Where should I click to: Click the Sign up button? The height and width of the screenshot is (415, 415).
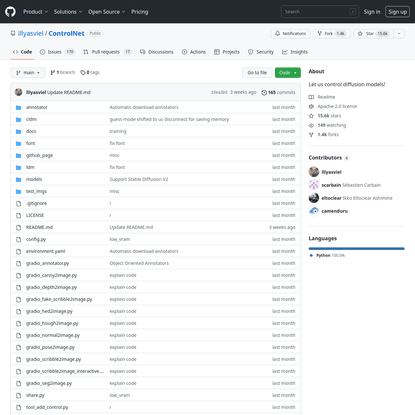(x=397, y=12)
